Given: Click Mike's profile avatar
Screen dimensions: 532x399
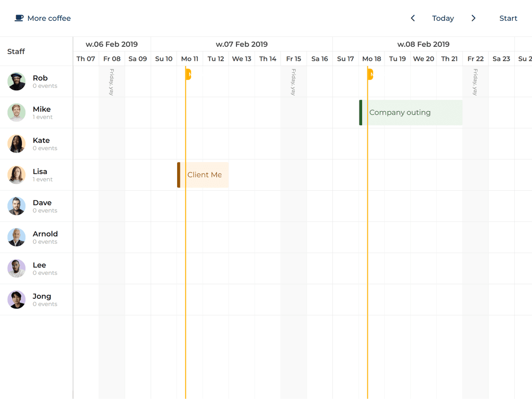Looking at the screenshot, I should click(16, 112).
